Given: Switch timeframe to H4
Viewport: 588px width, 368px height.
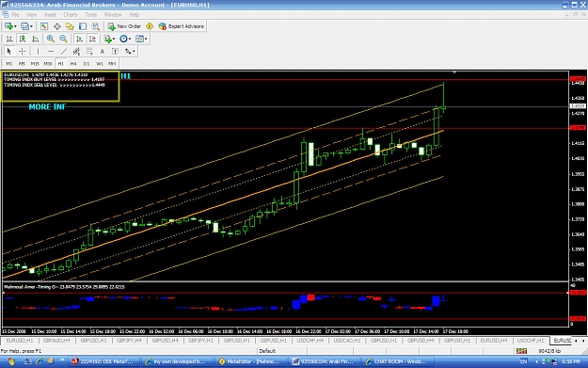Looking at the screenshot, I should [73, 64].
